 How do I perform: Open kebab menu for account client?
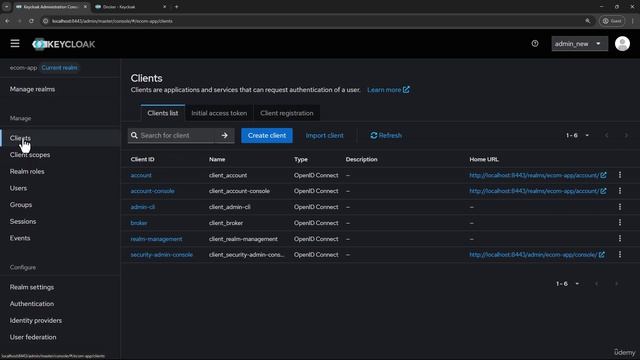pyautogui.click(x=620, y=175)
